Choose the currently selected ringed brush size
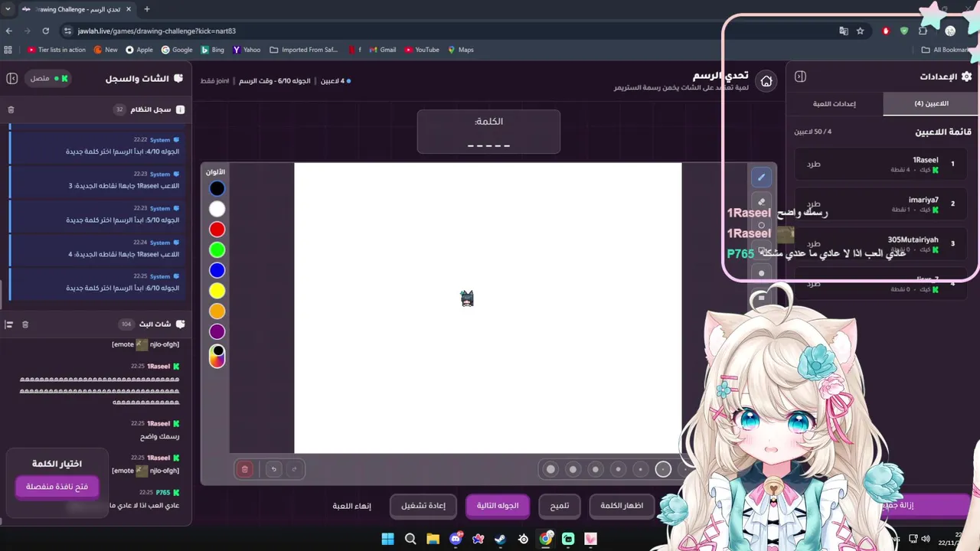 point(664,469)
